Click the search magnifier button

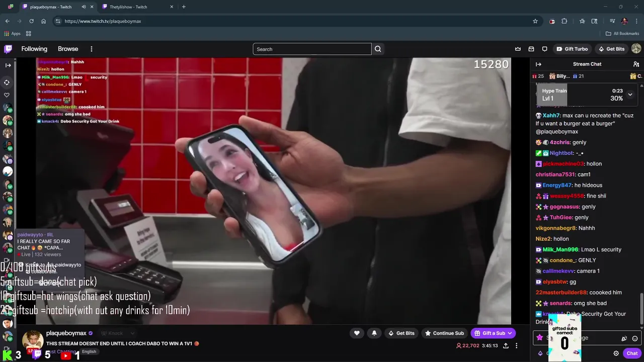coord(378,49)
